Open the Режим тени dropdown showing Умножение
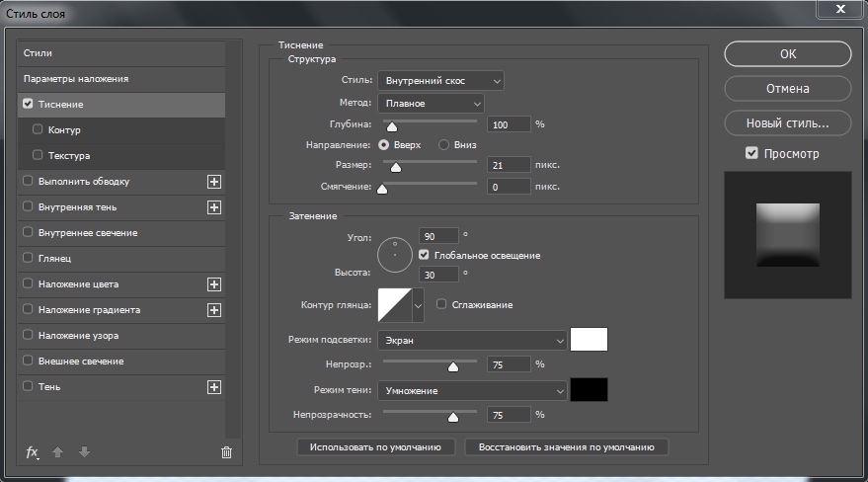Image resolution: width=868 pixels, height=482 pixels. tap(472, 391)
